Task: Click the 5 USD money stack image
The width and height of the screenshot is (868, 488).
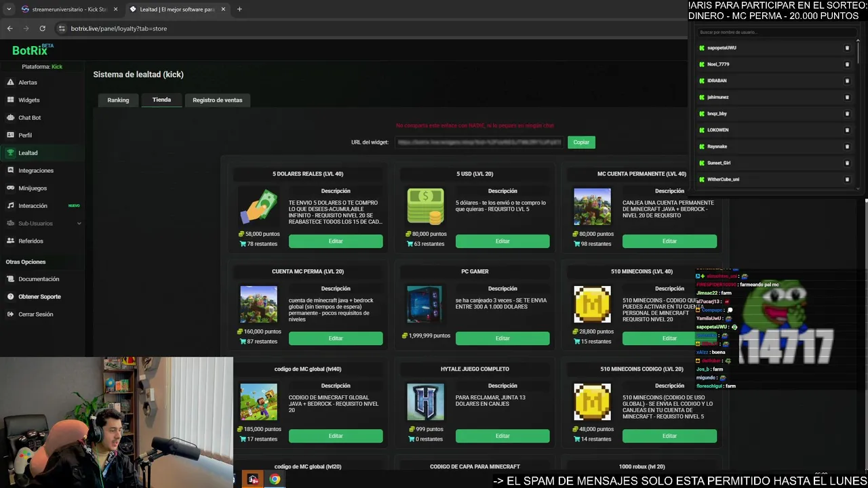Action: tap(425, 207)
